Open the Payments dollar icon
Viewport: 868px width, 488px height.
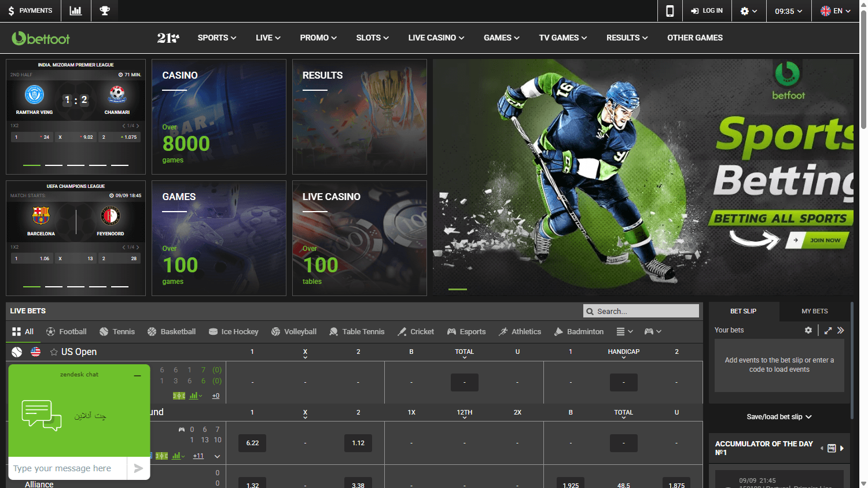point(12,10)
